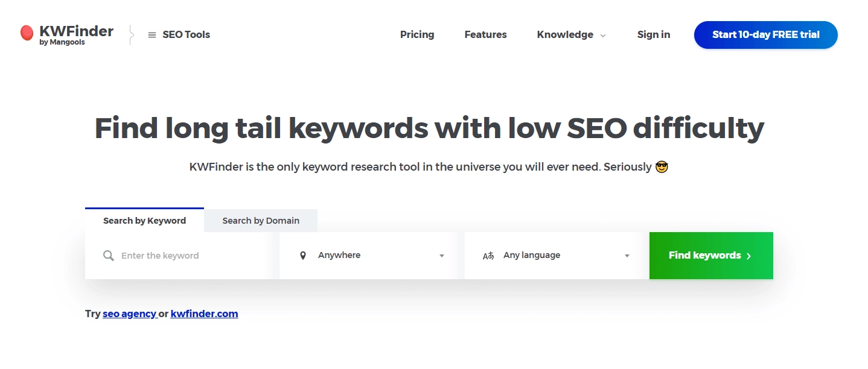Try the seo agency example link
Screen dimensions: 868x369
[x=129, y=314]
